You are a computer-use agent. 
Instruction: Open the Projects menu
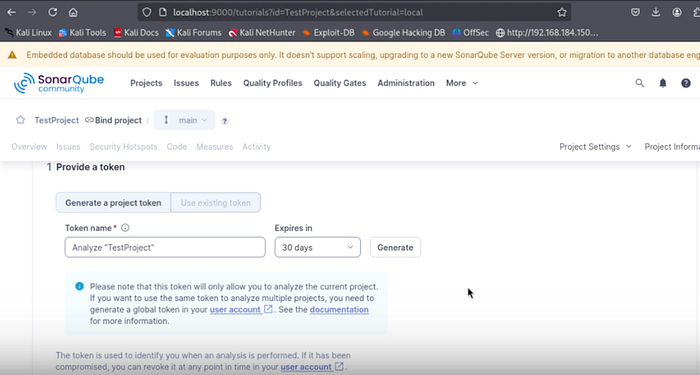click(x=146, y=83)
